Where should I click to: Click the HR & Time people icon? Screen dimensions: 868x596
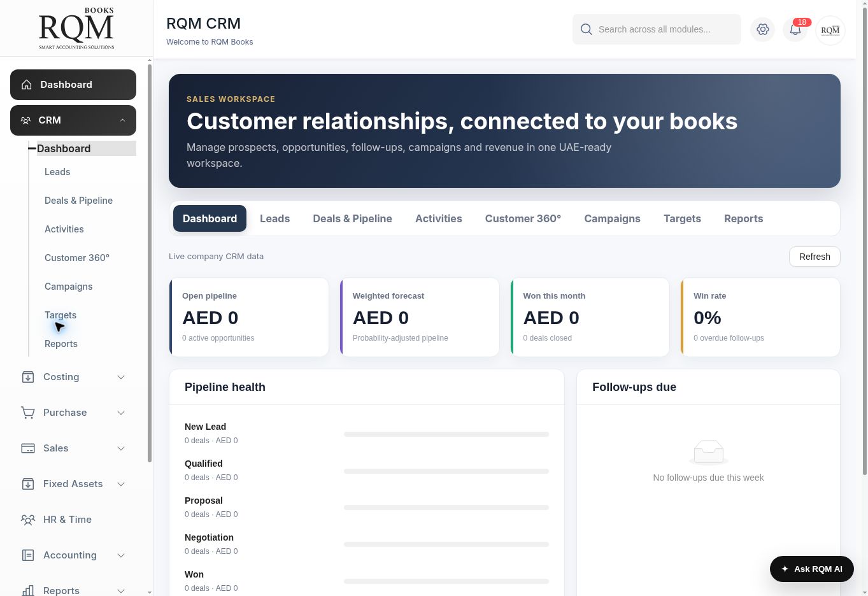pyautogui.click(x=28, y=520)
